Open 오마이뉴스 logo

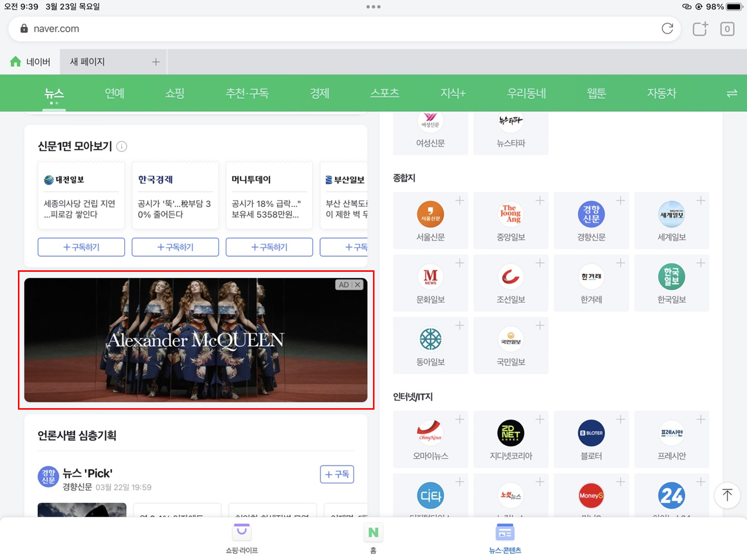point(430,433)
